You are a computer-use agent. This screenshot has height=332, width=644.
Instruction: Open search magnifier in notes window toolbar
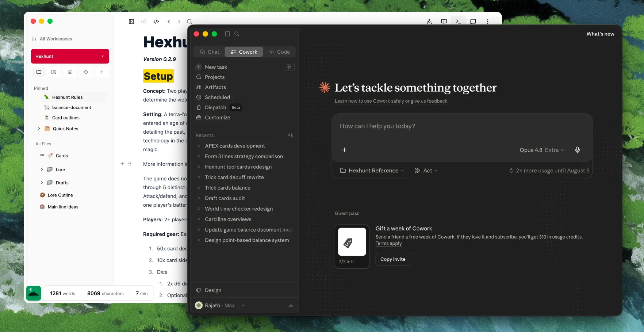[x=189, y=22]
